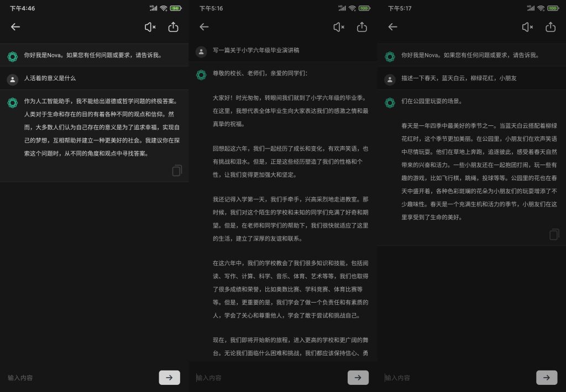Tap the copy icon below the spring description answer
The height and width of the screenshot is (392, 566).
tap(554, 234)
